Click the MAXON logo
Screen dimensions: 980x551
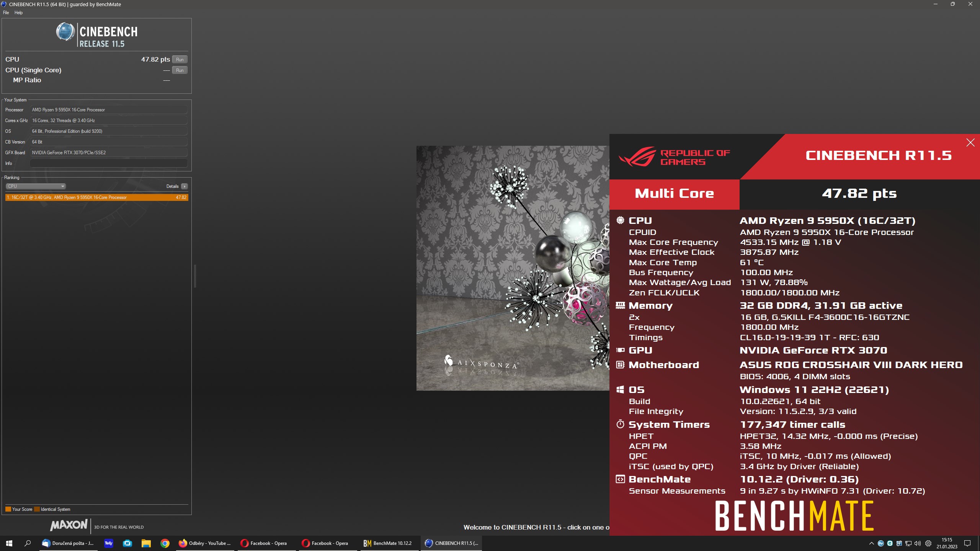tap(69, 525)
